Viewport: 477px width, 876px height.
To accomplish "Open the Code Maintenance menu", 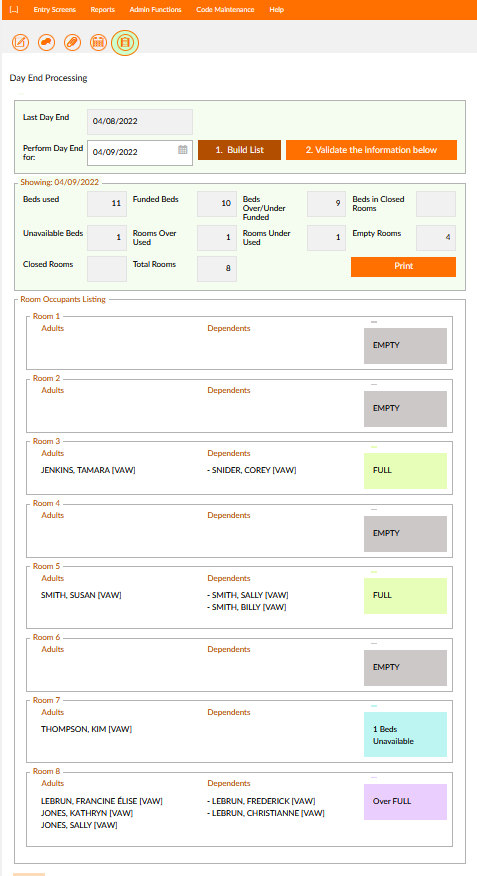I will point(225,10).
